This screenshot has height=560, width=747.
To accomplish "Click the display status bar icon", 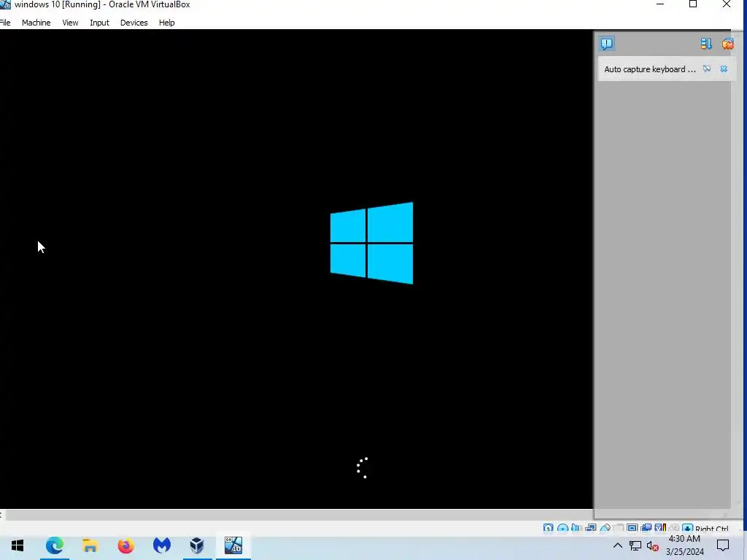I will 632,528.
